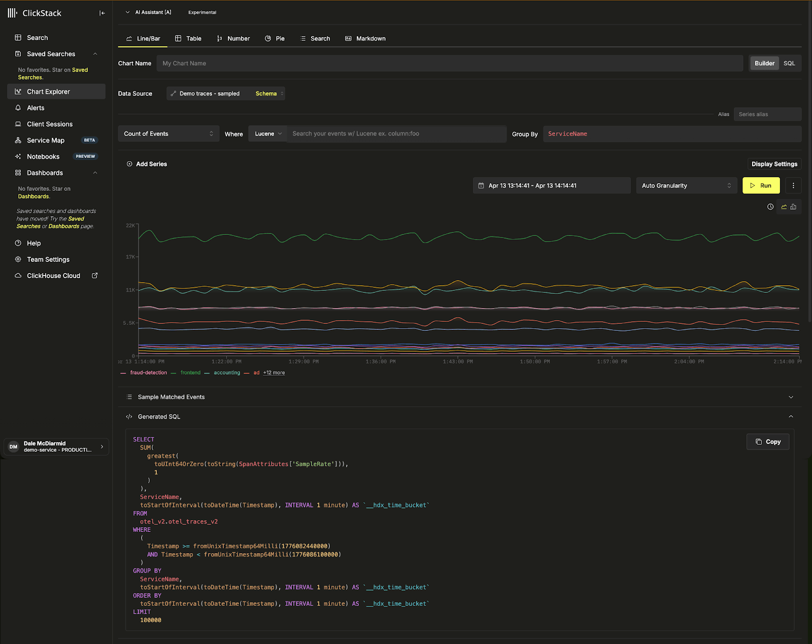This screenshot has width=812, height=644.
Task: Switch to the Markdown tab
Action: 365,38
